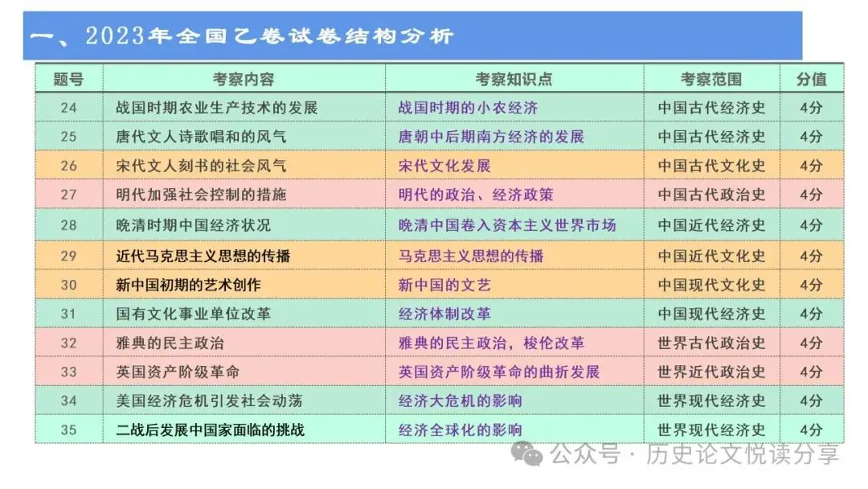Select question number 26 cell
This screenshot has width=868, height=489.
tap(68, 165)
